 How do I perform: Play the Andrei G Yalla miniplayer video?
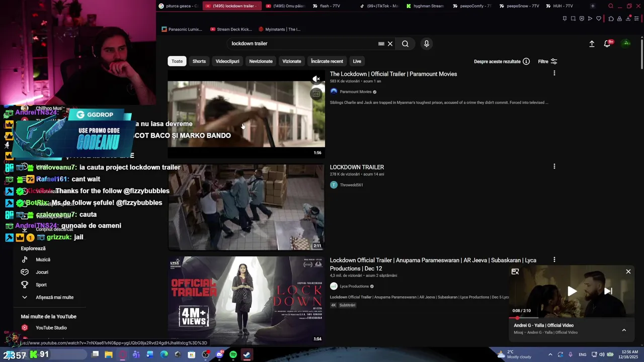point(572,291)
